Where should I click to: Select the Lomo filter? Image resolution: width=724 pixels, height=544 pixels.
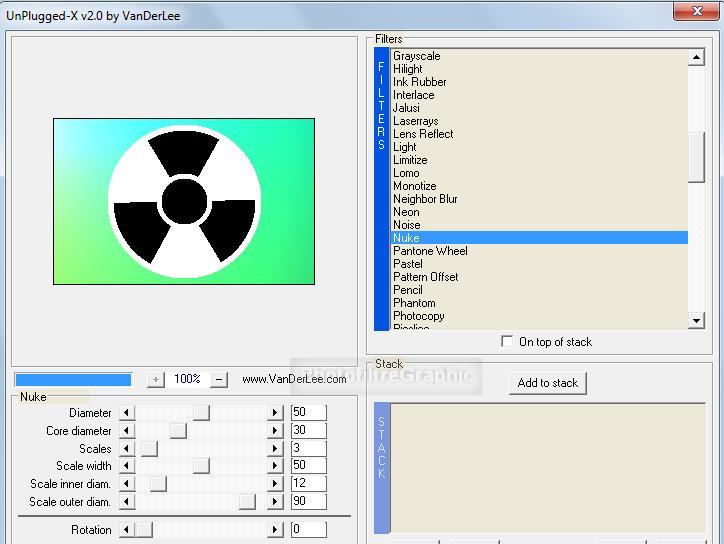[x=539, y=173]
